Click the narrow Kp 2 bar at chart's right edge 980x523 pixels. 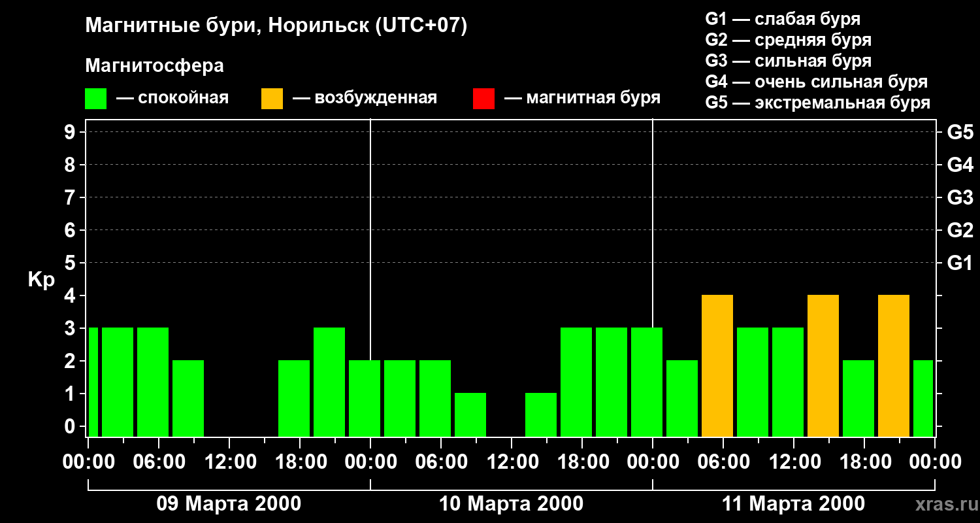pos(923,398)
